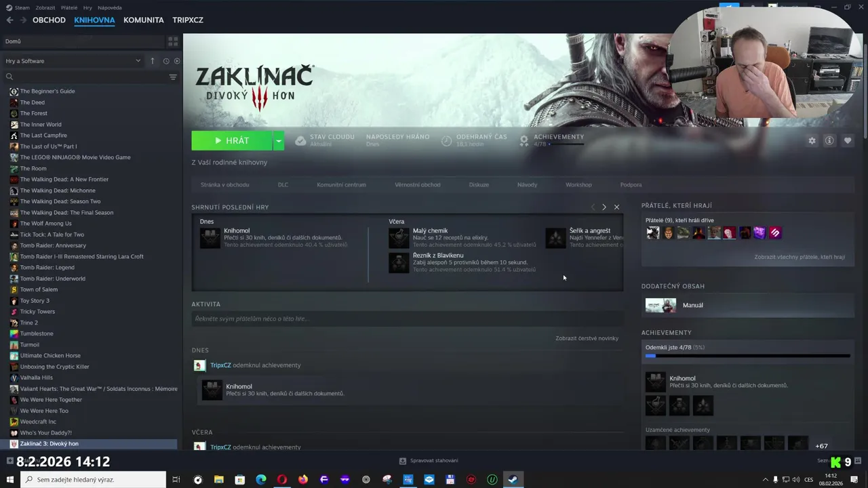Screen dimensions: 868x488
Task: Open Stav cloudu status icon
Action: (x=300, y=141)
